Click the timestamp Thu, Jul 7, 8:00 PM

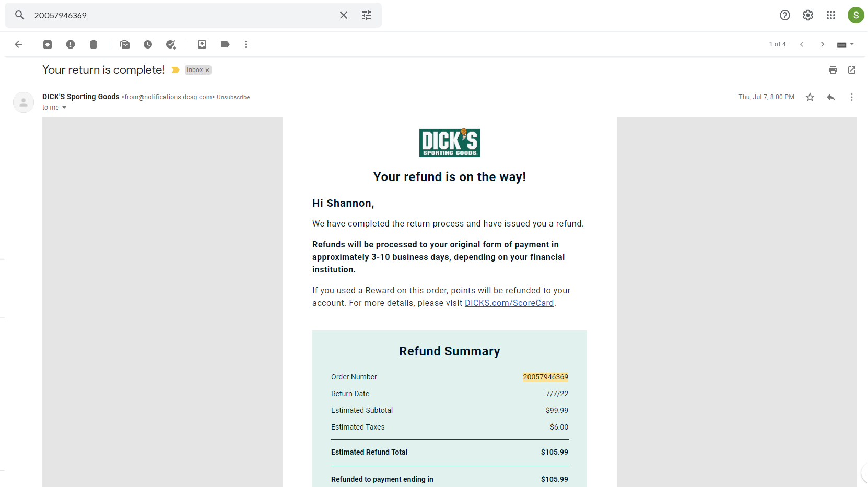(766, 97)
